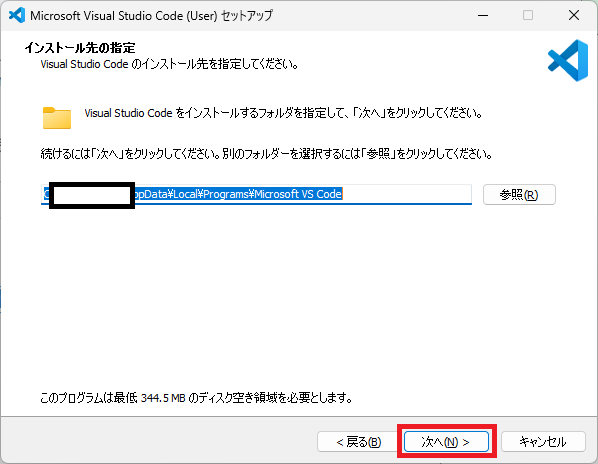Click the large VS Code logo in header
This screenshot has width=598, height=464.
click(x=568, y=60)
